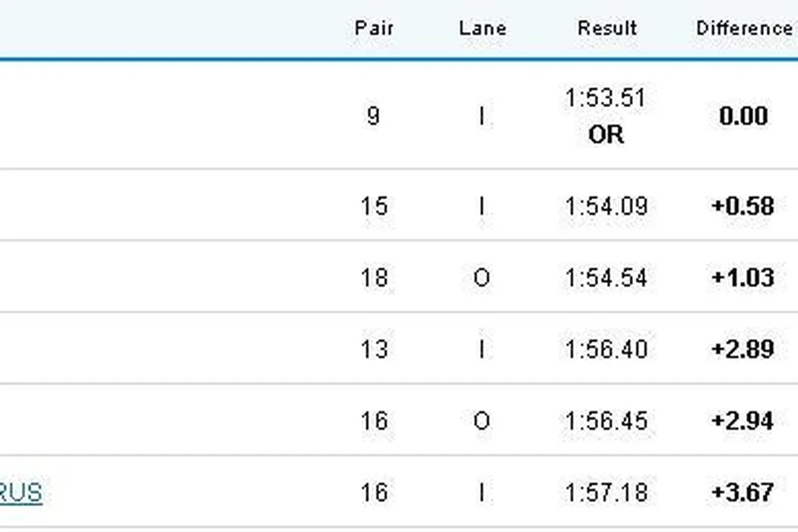The height and width of the screenshot is (532, 798).
Task: Select the 1:56.40 result cell
Action: click(606, 349)
